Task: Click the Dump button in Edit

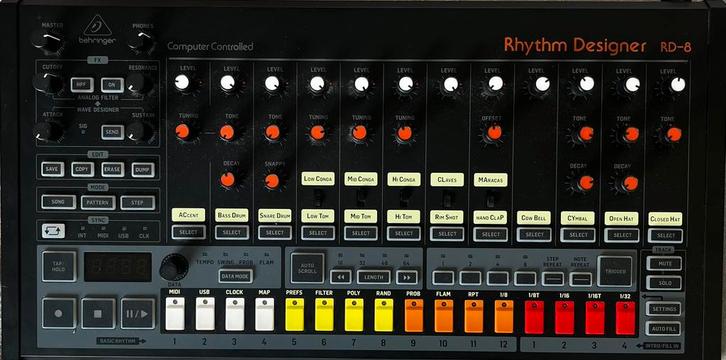Action: click(x=143, y=170)
